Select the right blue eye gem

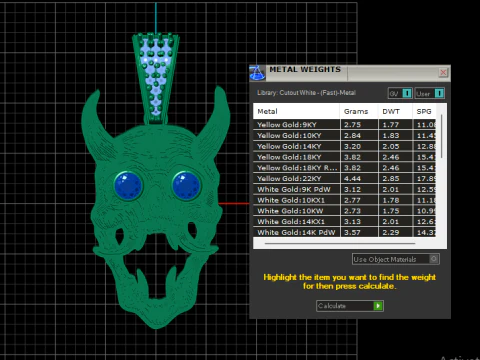tap(186, 186)
